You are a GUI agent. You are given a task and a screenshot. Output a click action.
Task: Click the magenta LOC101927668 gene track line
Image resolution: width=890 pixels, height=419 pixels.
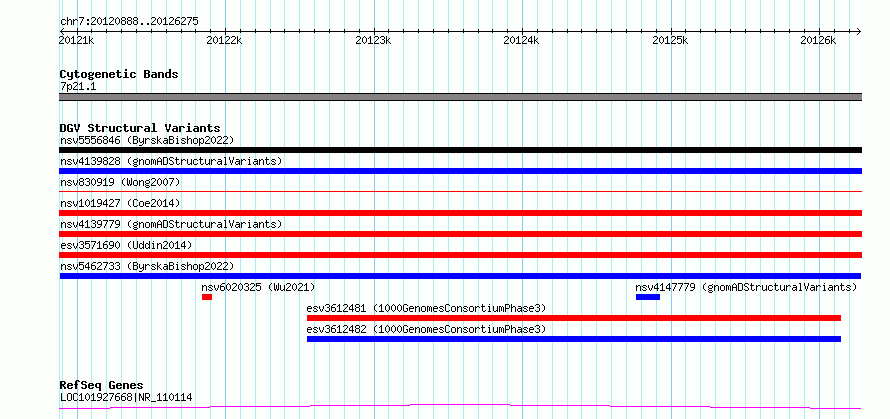460,407
